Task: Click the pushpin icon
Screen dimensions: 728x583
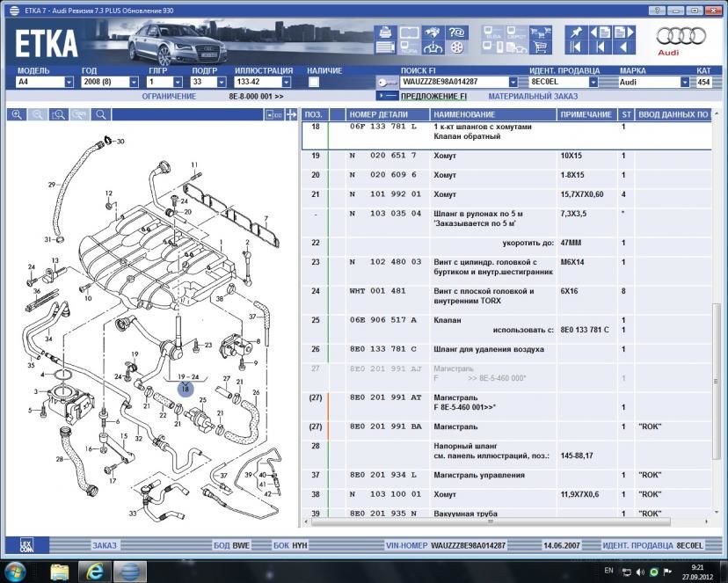Action: (576, 33)
